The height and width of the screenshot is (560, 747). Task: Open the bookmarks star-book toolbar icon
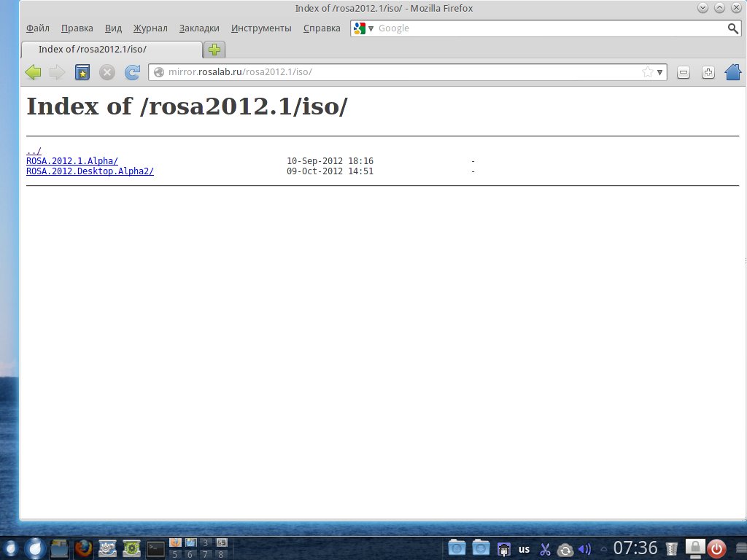pyautogui.click(x=82, y=72)
